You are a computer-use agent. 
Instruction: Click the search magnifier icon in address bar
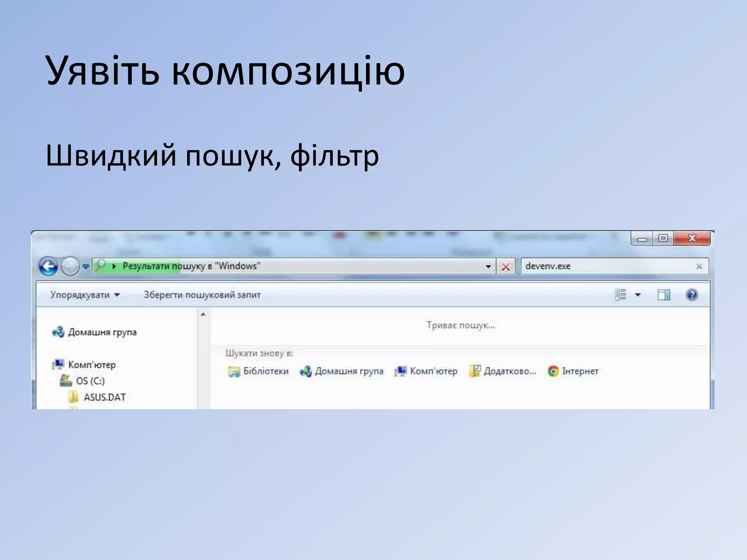tap(100, 265)
